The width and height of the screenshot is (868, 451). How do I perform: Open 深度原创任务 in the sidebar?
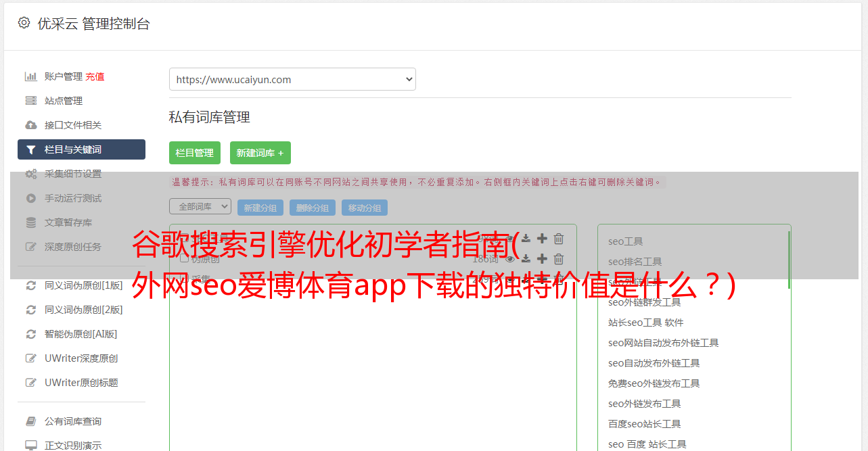[73, 247]
